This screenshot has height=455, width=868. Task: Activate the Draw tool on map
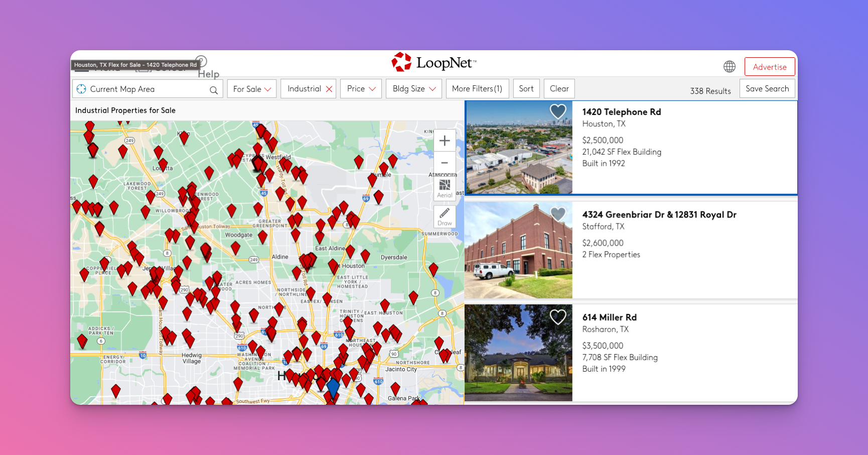[x=445, y=217]
